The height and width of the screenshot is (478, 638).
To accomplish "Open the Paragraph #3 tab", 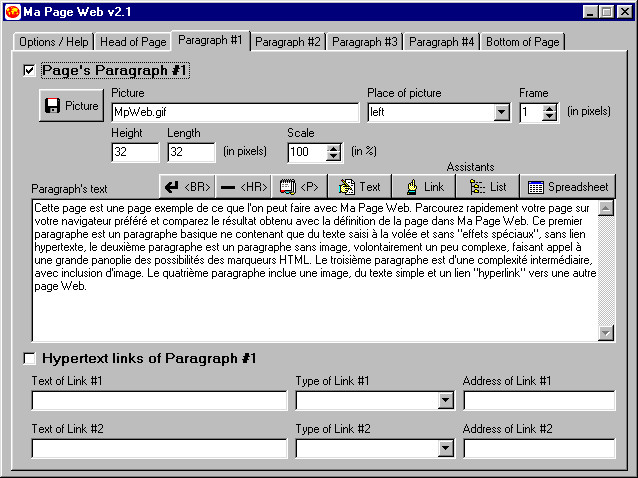I will pos(365,42).
